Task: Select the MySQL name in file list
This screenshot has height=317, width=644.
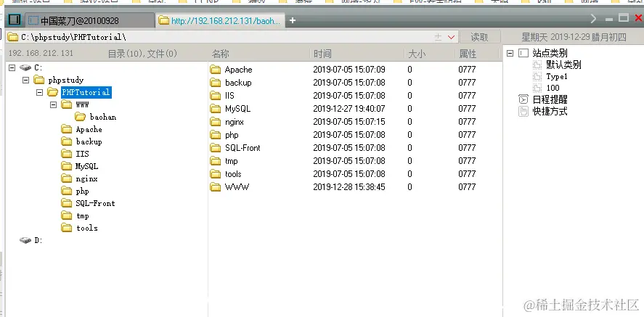Action: [x=237, y=109]
